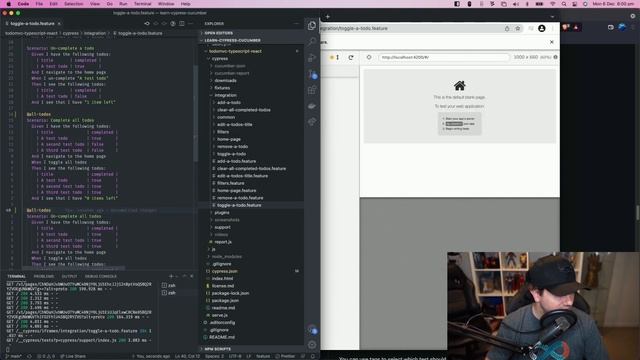Open the Apple menu

point(9,4)
